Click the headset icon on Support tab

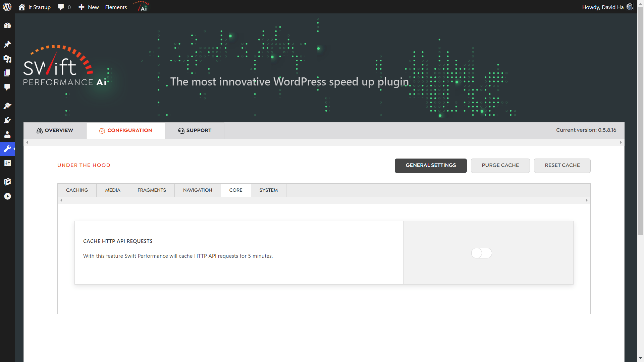pyautogui.click(x=181, y=131)
